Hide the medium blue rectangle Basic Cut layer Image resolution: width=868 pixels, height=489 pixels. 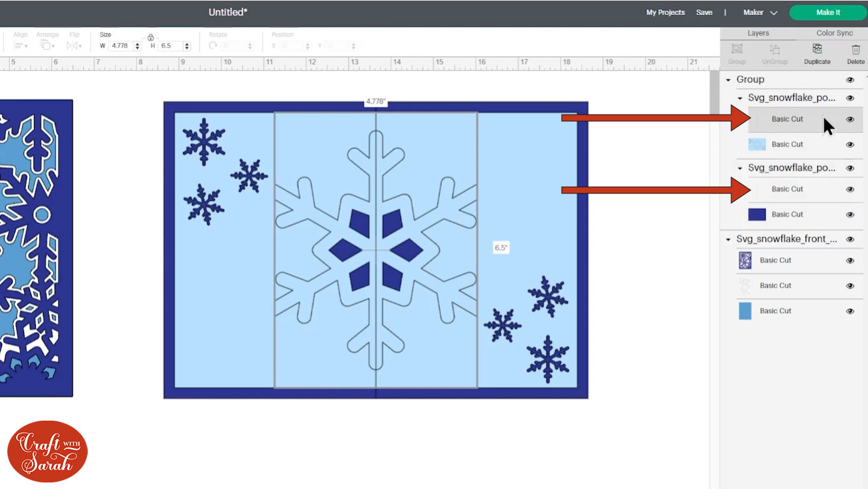point(850,311)
